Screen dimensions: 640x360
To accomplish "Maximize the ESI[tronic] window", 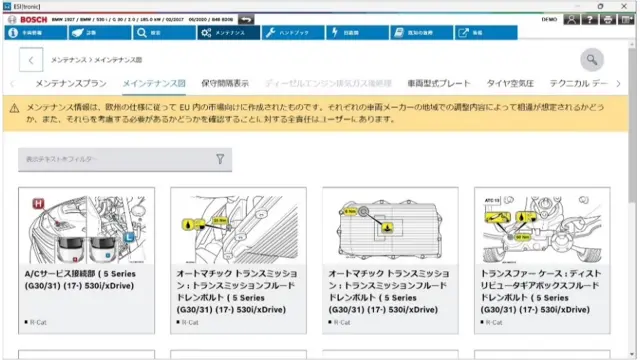I will pos(600,6).
